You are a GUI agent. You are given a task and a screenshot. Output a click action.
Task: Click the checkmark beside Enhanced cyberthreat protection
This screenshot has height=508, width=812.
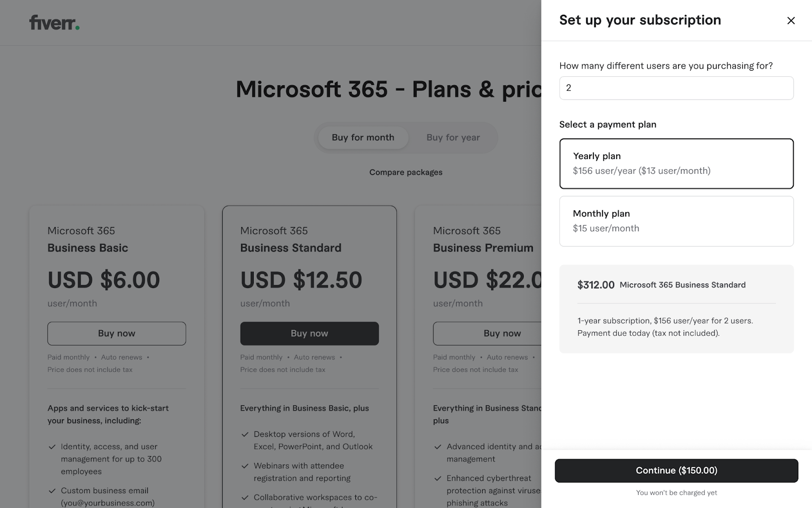(x=437, y=479)
